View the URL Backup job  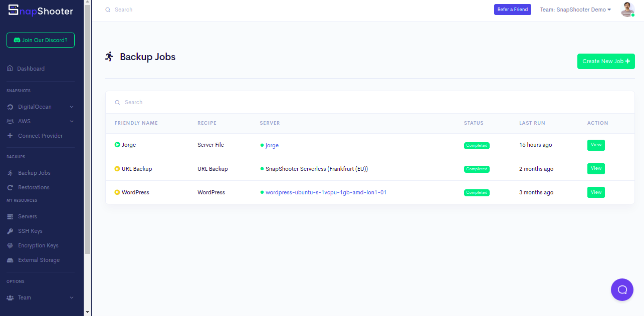[x=596, y=168]
